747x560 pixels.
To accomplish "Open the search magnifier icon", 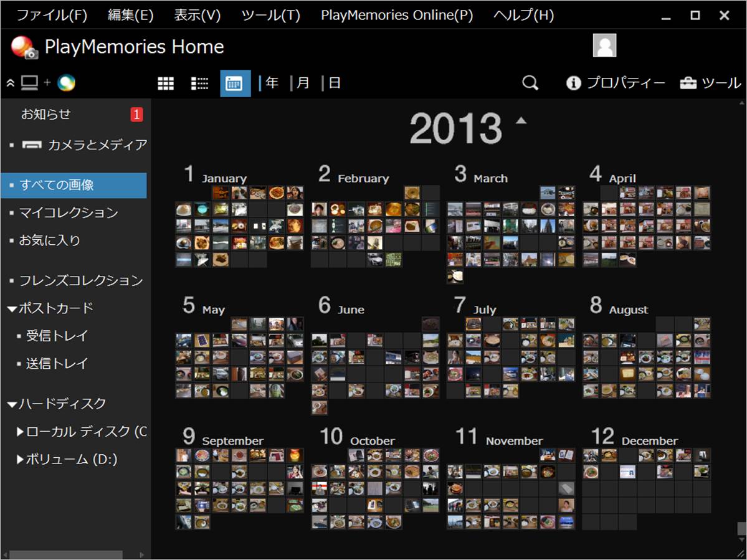I will (x=530, y=83).
